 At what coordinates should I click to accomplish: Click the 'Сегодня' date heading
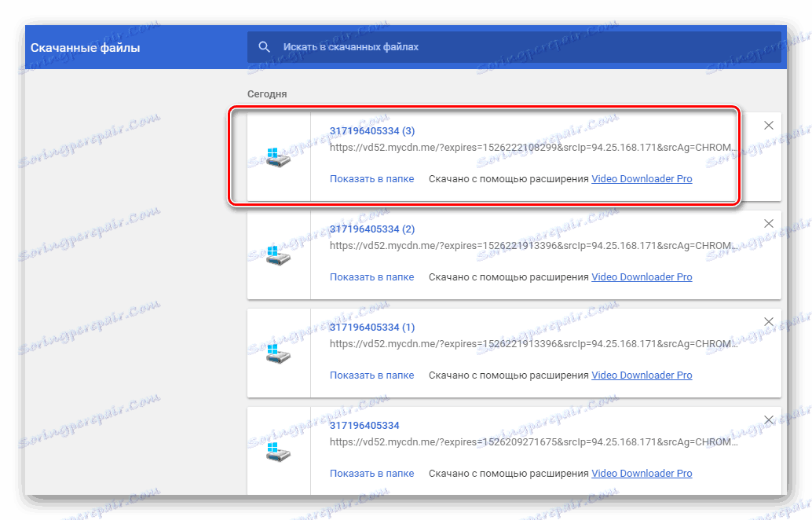click(267, 94)
